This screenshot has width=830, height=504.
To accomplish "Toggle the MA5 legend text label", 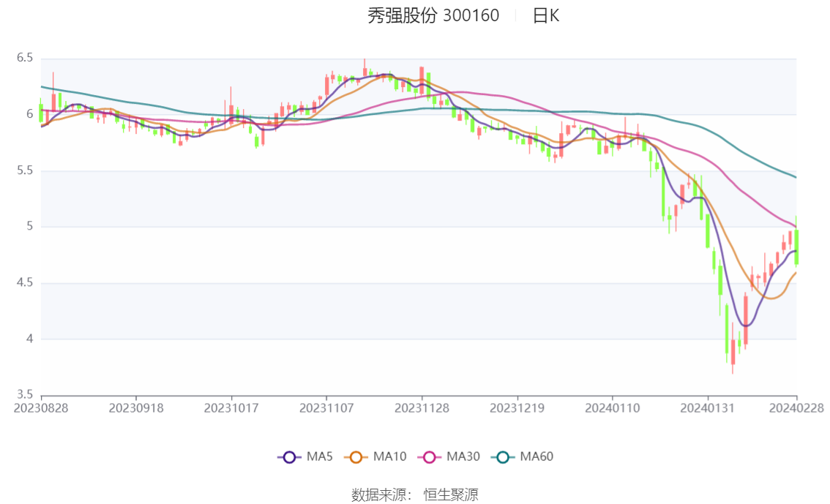I will [320, 457].
